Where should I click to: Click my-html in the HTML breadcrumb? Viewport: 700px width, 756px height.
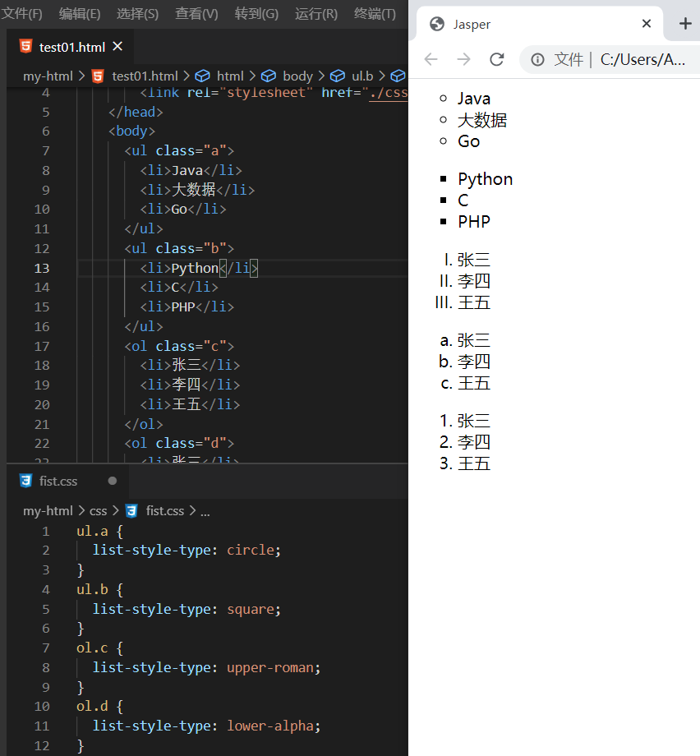(x=48, y=76)
